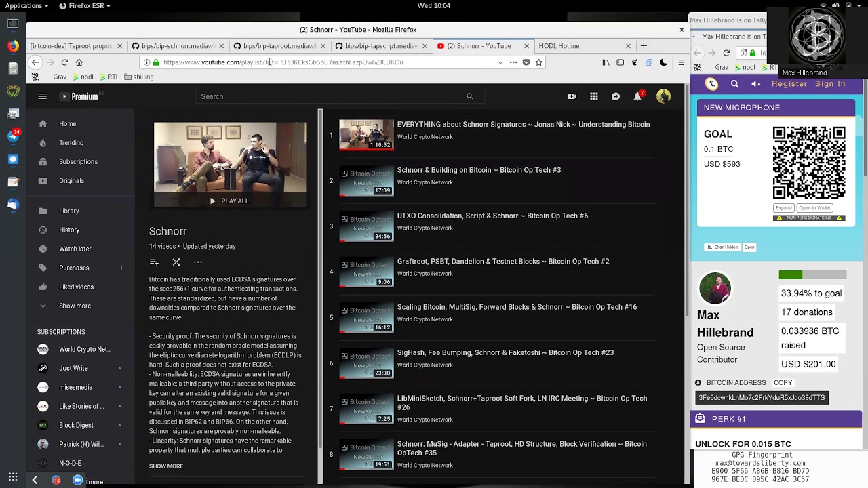868x488 pixels.
Task: Toggle chart hidden on Tallycoin page
Action: pos(722,247)
